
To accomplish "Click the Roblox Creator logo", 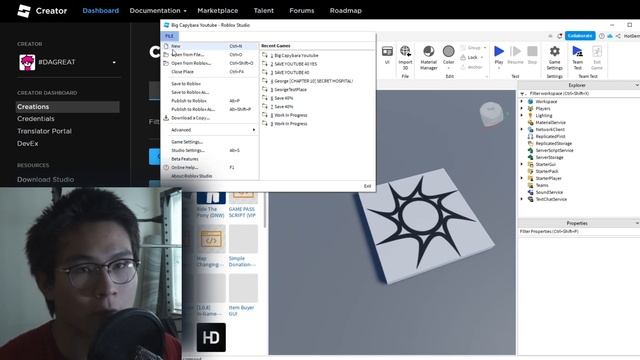I will click(x=24, y=11).
